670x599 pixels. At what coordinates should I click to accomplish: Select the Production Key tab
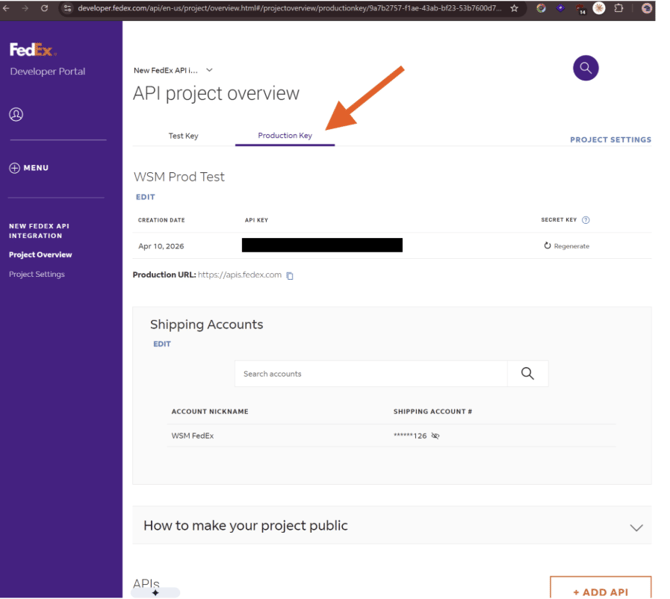coord(285,135)
